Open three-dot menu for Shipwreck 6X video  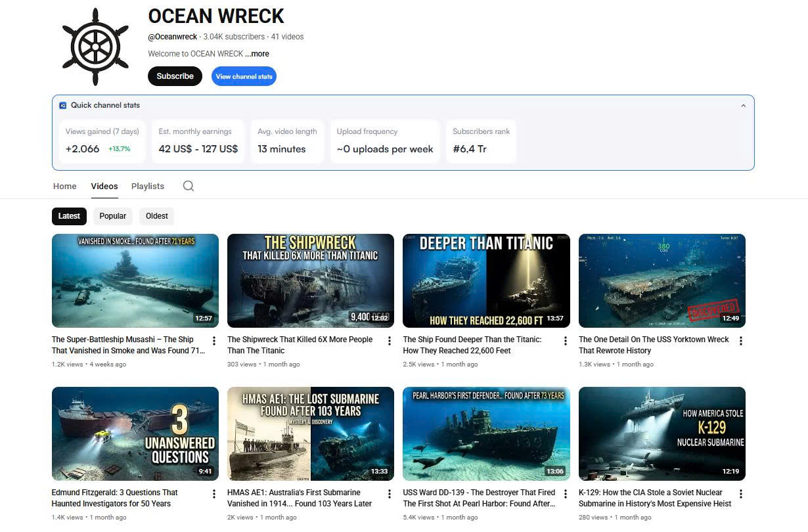(390, 341)
